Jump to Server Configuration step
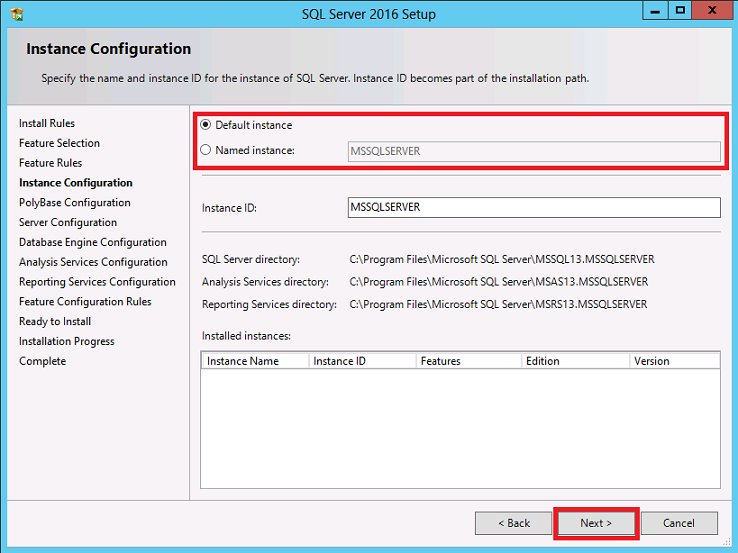This screenshot has height=553, width=738. 67,222
